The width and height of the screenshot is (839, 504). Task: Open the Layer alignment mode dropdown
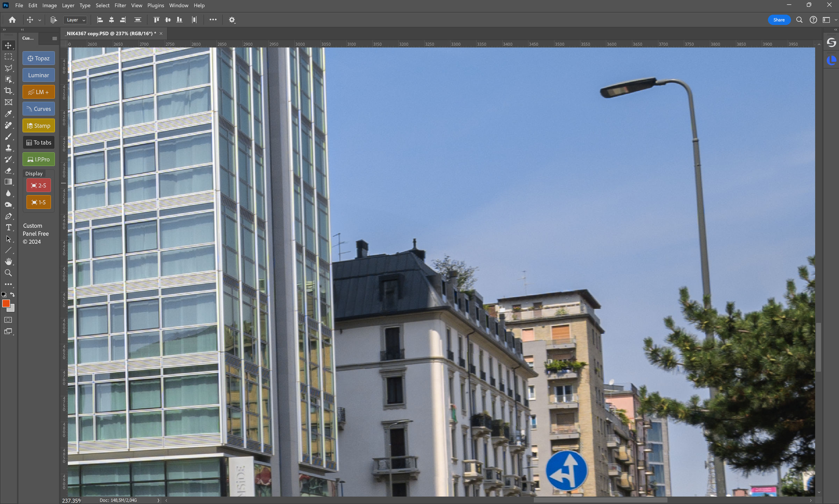tap(75, 20)
